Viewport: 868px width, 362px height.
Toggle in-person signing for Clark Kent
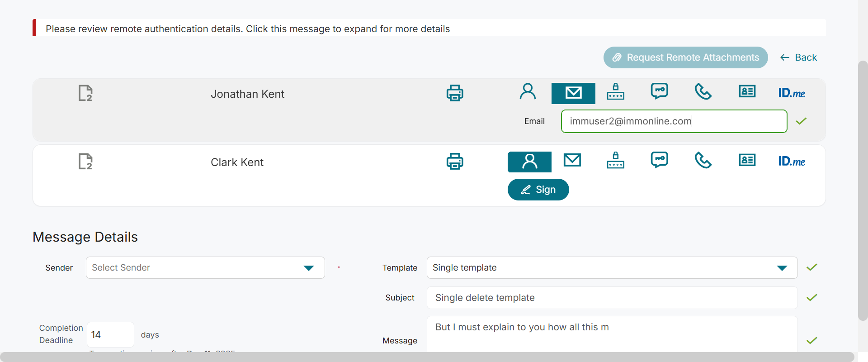pos(529,162)
